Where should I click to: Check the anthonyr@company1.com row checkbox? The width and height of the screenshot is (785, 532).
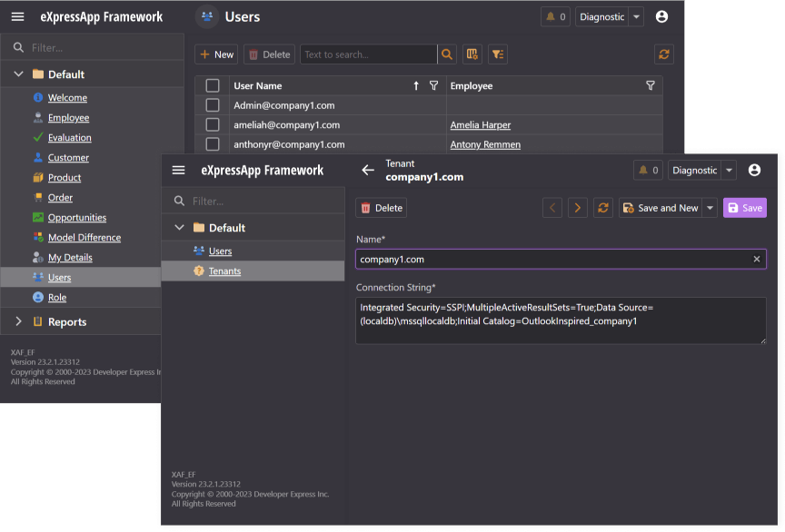coord(213,144)
